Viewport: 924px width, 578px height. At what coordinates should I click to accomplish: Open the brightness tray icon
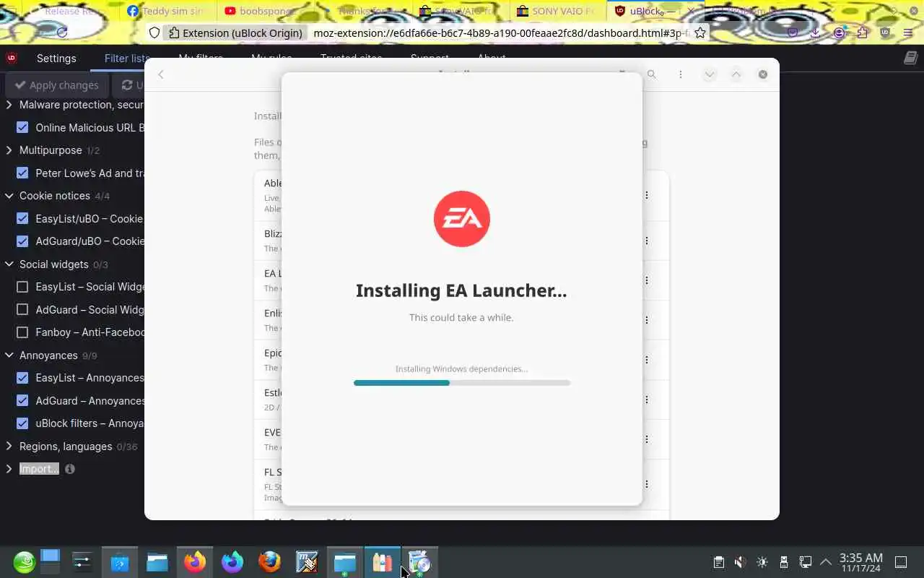pos(762,562)
